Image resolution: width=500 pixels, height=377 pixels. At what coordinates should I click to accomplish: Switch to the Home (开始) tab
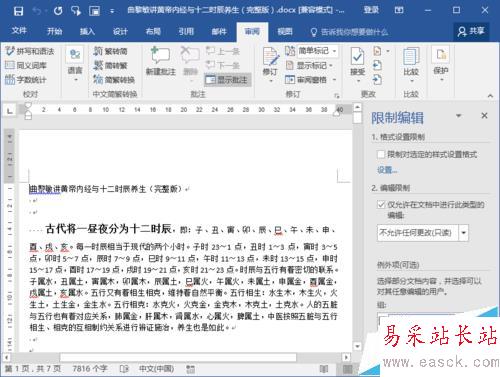(55, 31)
